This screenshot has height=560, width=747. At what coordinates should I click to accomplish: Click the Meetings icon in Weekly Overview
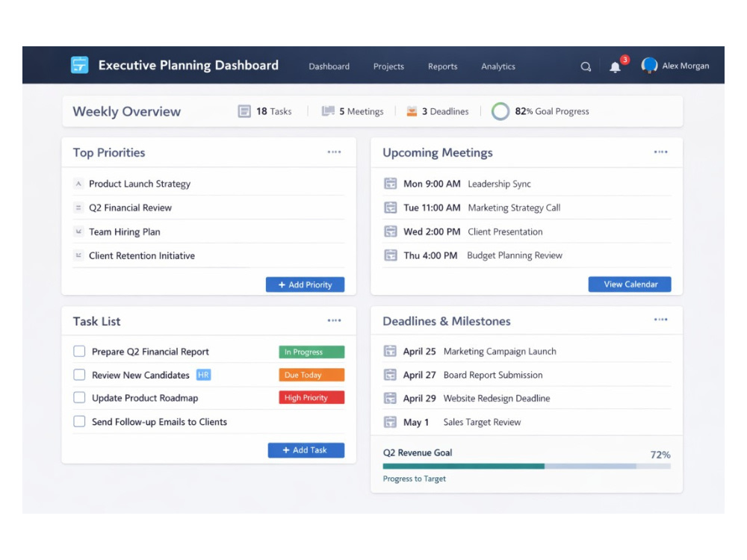coord(328,111)
